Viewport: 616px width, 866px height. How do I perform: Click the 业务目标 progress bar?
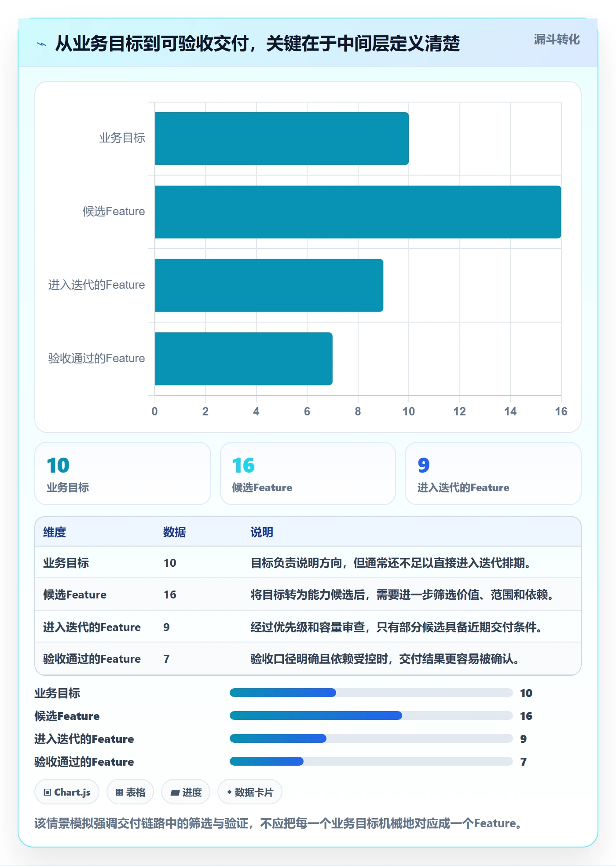pos(371,693)
